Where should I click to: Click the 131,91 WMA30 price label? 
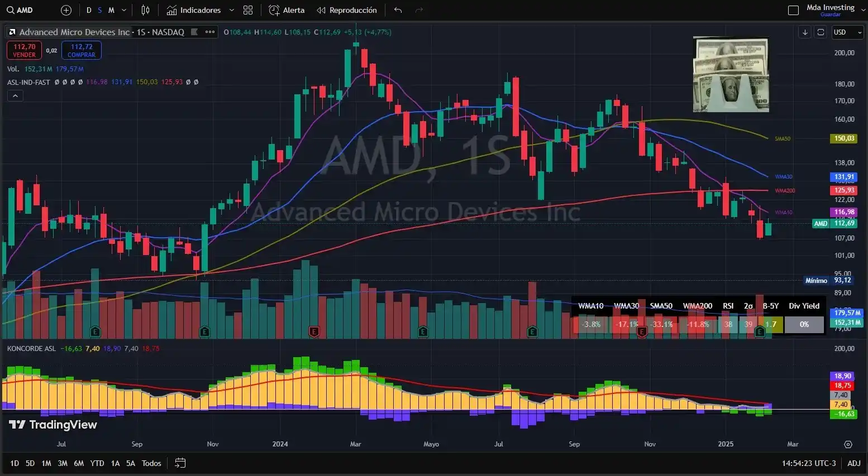(x=844, y=177)
